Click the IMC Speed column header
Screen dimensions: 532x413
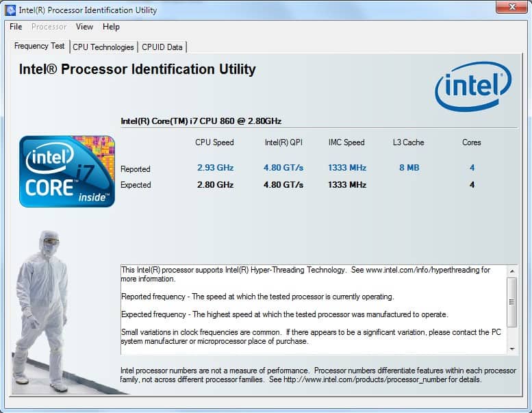pos(346,142)
